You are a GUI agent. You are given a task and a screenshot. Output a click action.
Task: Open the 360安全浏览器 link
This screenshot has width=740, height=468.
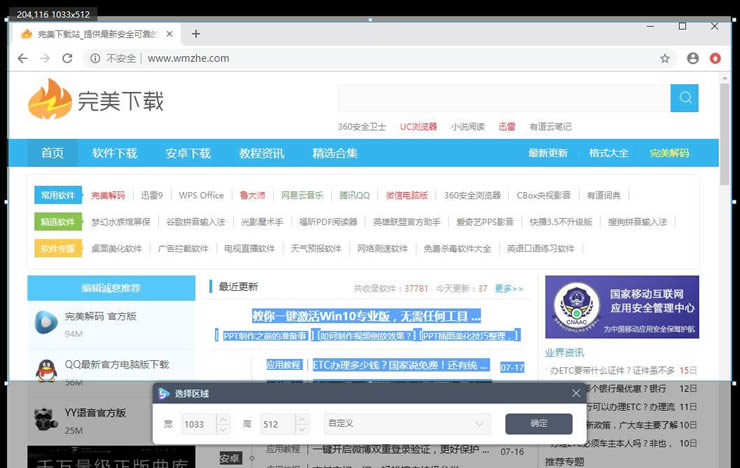click(472, 195)
